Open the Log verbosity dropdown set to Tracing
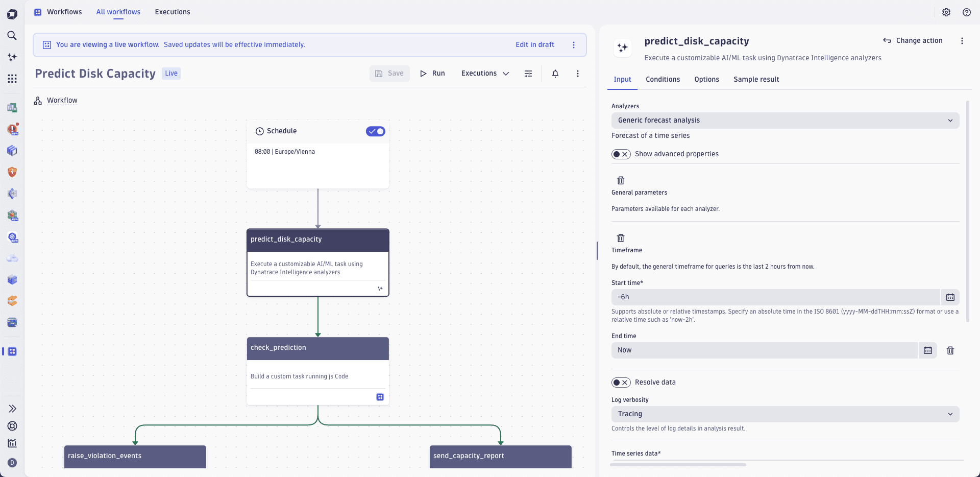This screenshot has width=980, height=477. 785,414
